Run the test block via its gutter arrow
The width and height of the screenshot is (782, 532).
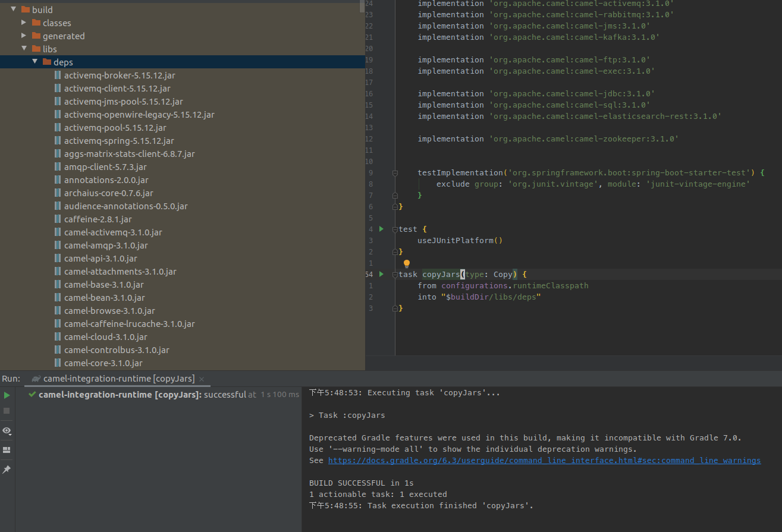pyautogui.click(x=381, y=229)
